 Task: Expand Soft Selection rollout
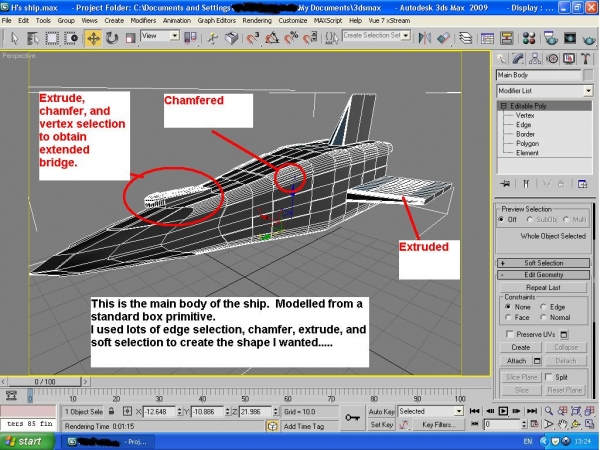(x=543, y=263)
